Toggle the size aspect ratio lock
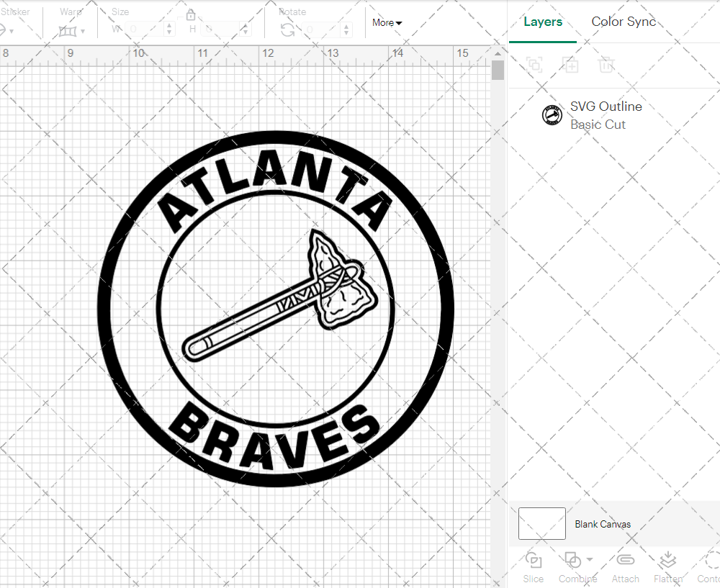Image resolution: width=720 pixels, height=588 pixels. click(191, 15)
